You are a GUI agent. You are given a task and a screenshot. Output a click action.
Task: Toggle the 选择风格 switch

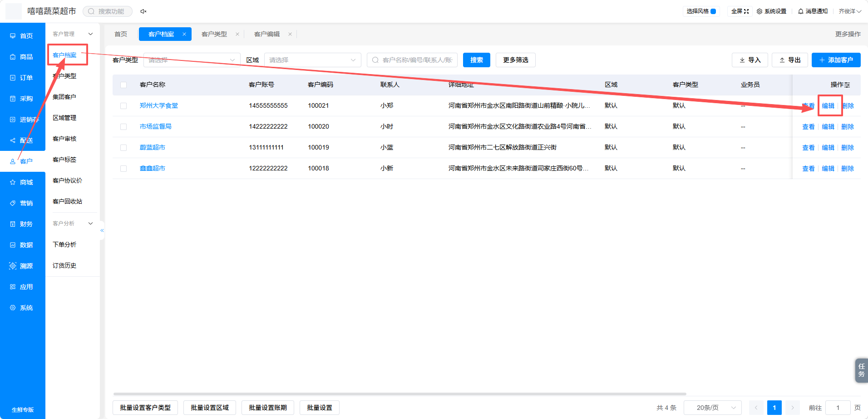tap(713, 11)
